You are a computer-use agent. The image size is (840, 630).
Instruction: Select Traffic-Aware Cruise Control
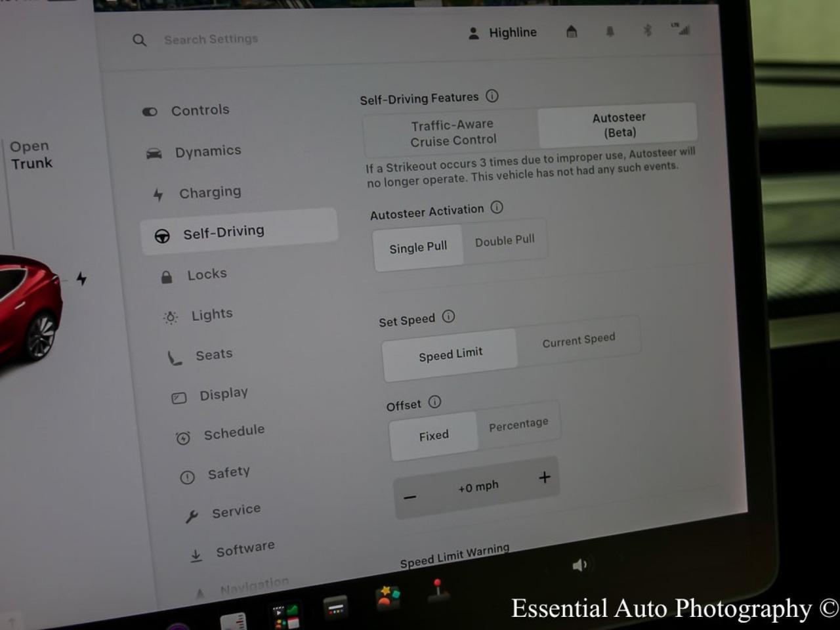(x=452, y=132)
